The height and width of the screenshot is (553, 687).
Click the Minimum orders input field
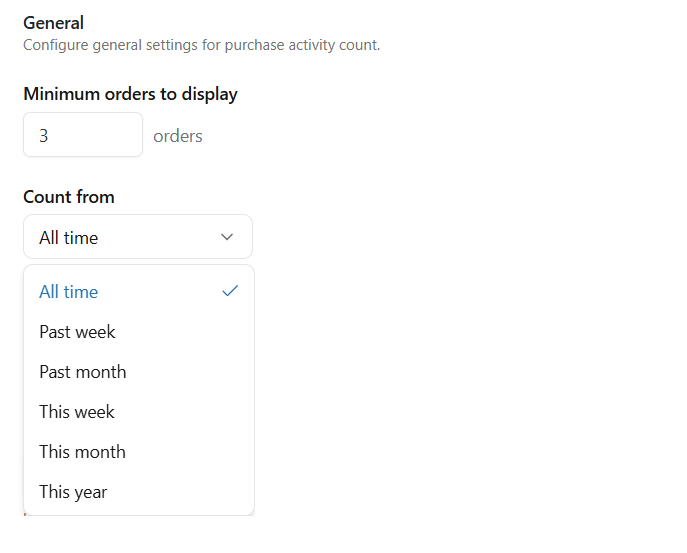click(83, 135)
